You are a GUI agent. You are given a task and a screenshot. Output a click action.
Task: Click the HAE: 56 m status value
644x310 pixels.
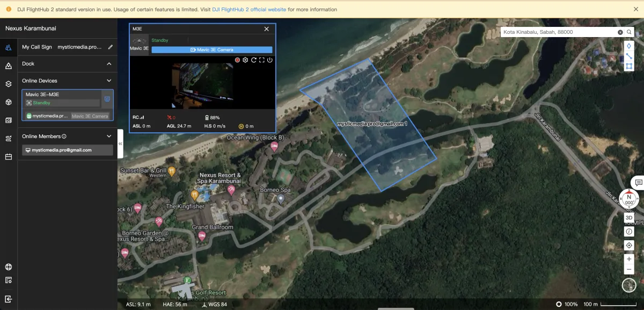[174, 305]
